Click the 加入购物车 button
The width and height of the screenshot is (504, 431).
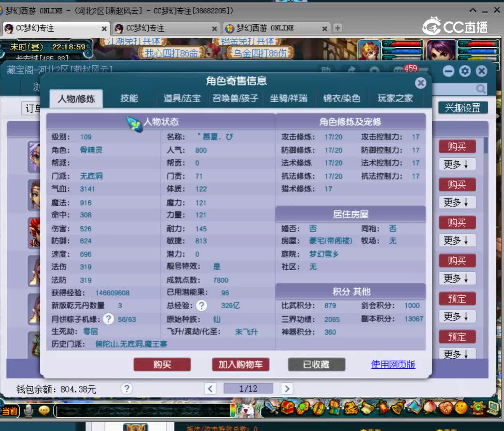pos(240,364)
